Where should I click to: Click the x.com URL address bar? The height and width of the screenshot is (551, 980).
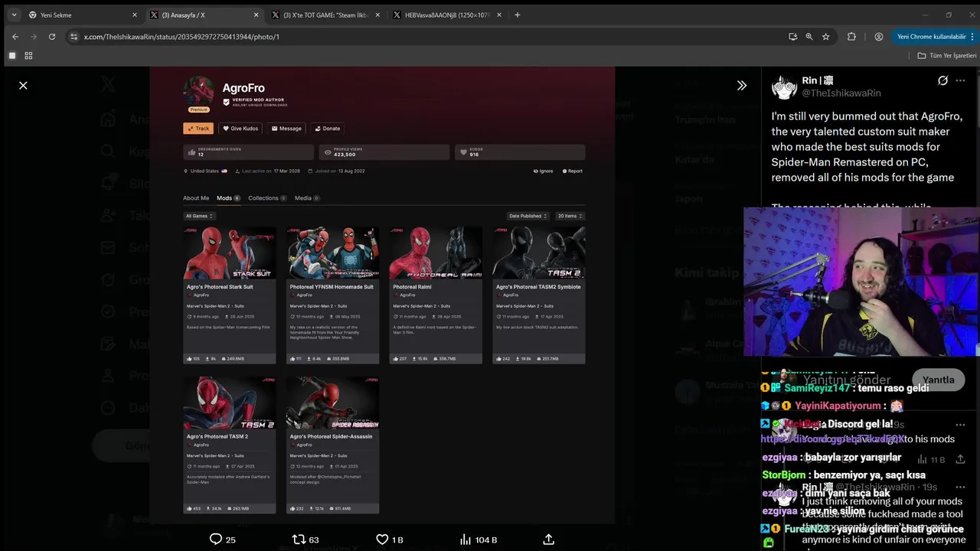[429, 36]
